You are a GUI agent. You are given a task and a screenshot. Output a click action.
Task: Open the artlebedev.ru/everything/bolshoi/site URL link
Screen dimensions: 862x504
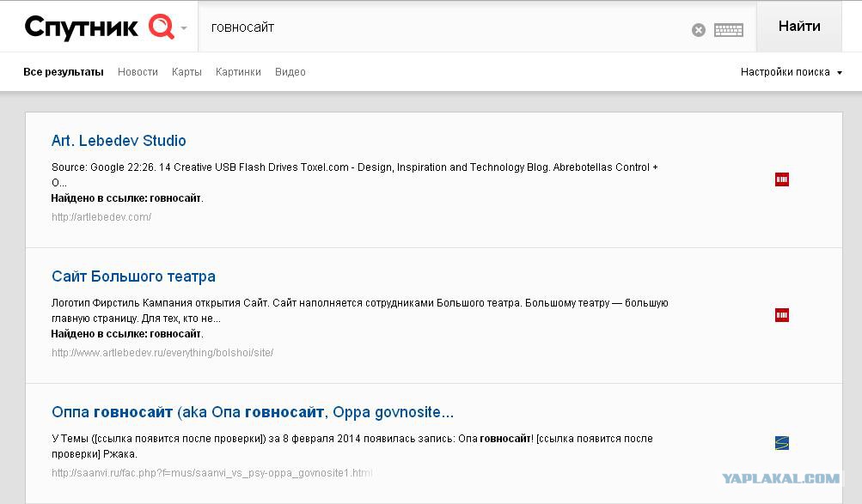click(162, 353)
